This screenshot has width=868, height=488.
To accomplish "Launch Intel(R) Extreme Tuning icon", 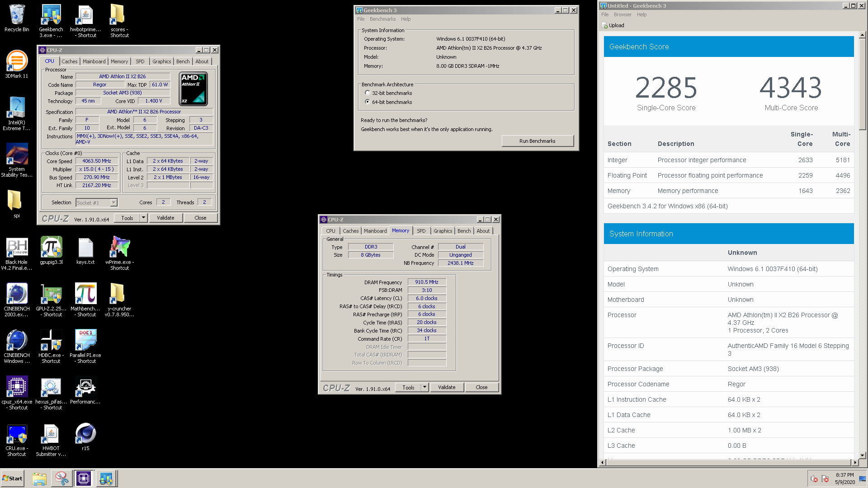I will point(17,113).
